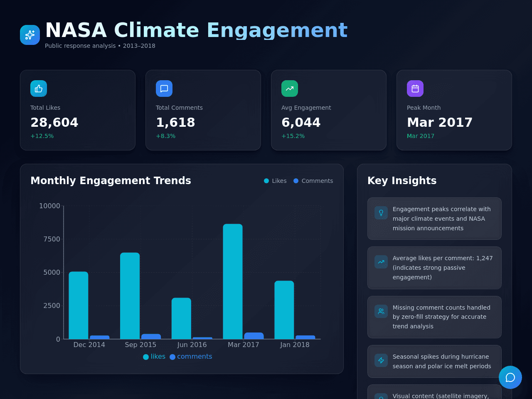The width and height of the screenshot is (532, 399).
Task: Click the 'Jun 2016' axis label
Action: [192, 345]
